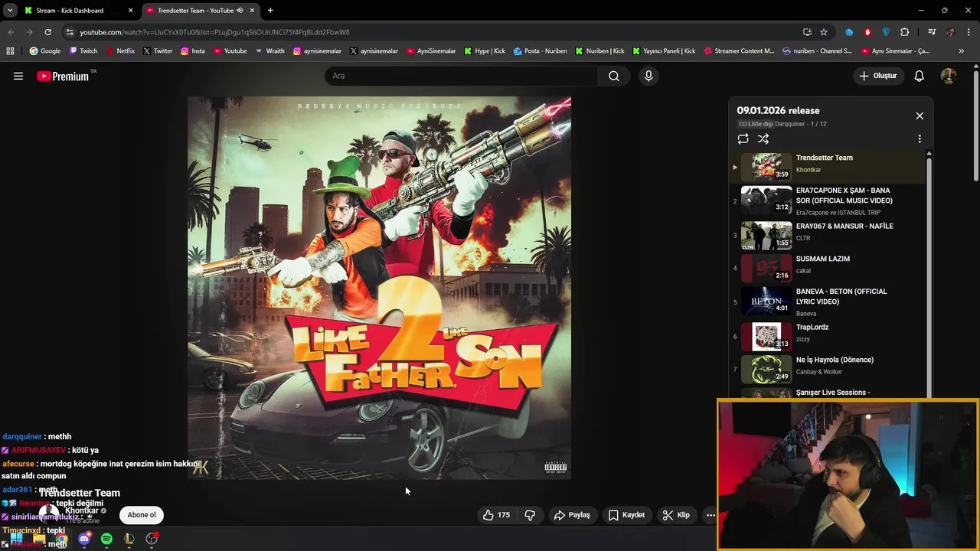Open media controls icon in browser toolbar
Screen dimensions: 980x551
(932, 32)
